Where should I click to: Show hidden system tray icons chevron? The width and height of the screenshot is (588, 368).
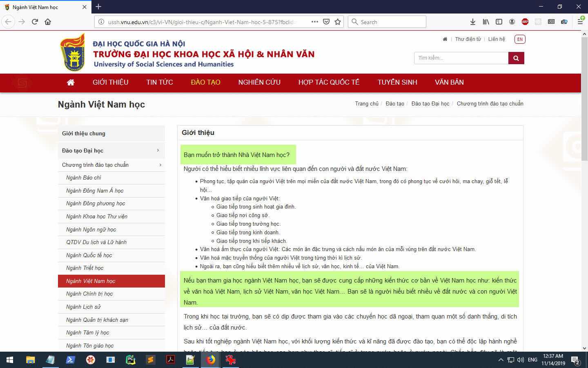501,360
